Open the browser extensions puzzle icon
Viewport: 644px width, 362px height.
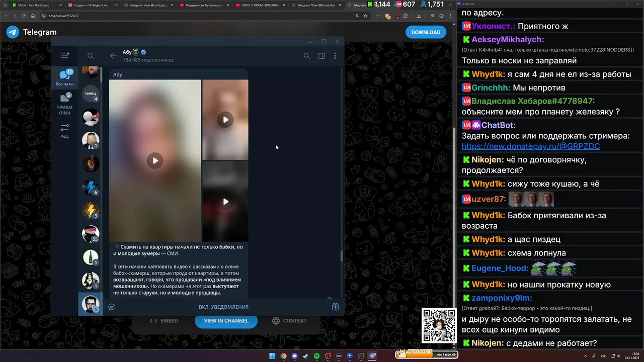pos(406,16)
